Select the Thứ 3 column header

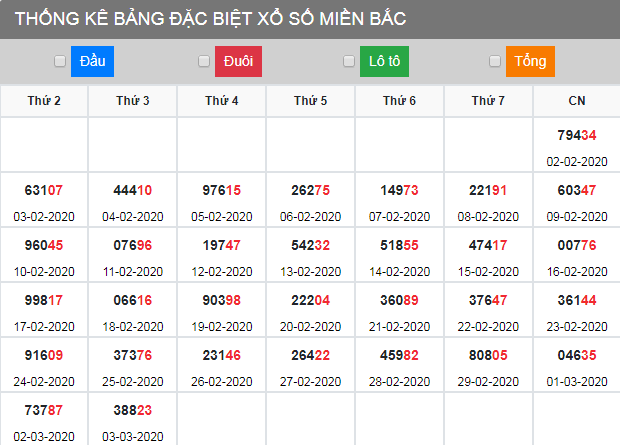133,101
